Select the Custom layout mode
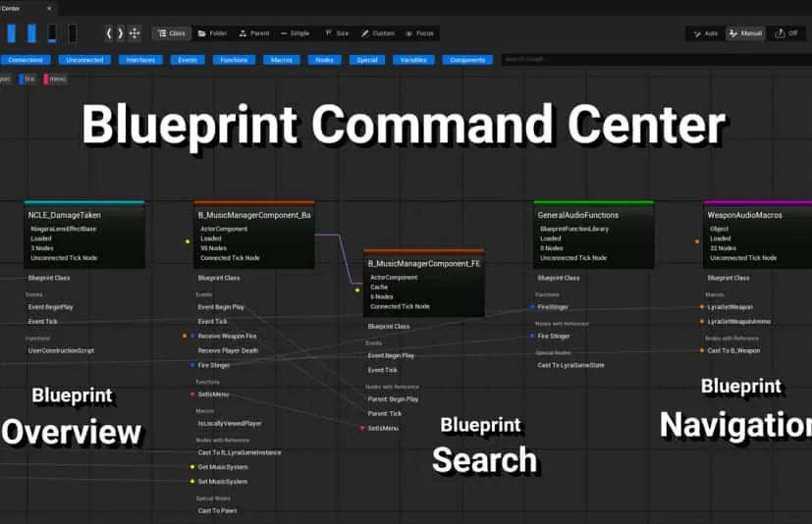The height and width of the screenshot is (524, 812). (x=377, y=33)
